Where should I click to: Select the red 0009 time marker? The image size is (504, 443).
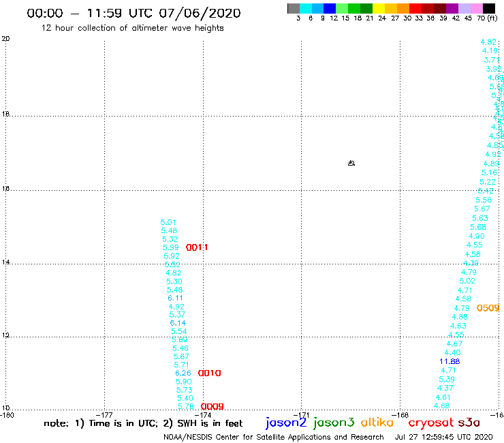[212, 407]
